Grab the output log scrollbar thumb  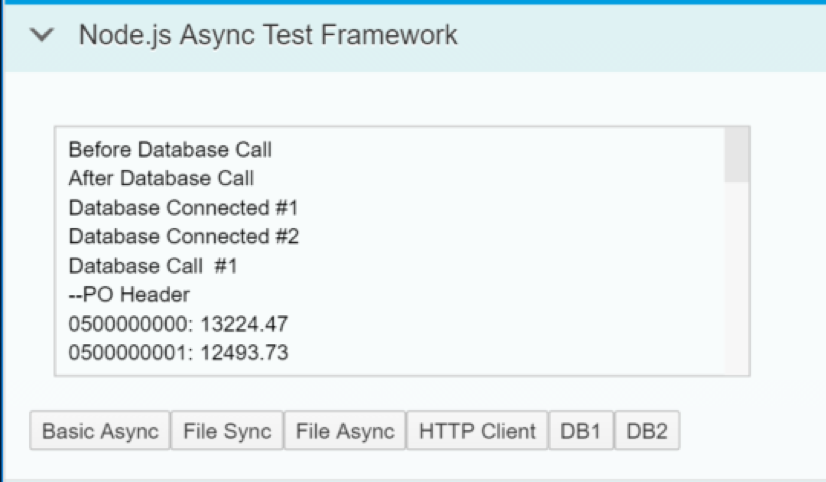coord(736,155)
